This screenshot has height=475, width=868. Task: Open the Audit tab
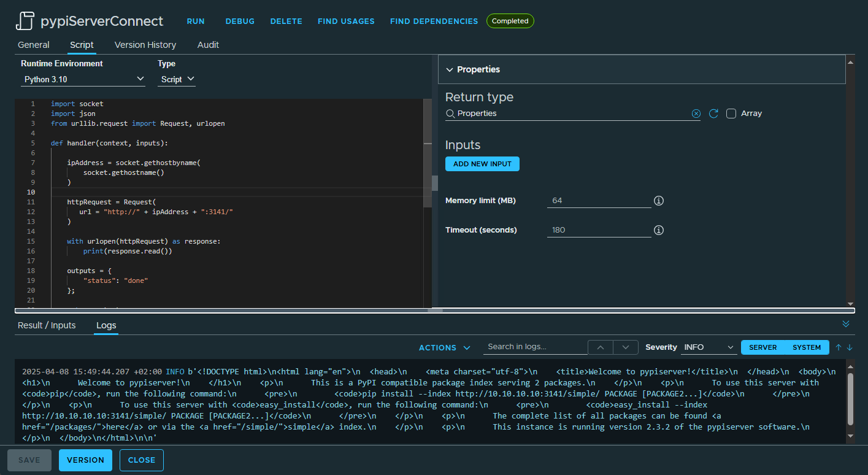coord(208,45)
